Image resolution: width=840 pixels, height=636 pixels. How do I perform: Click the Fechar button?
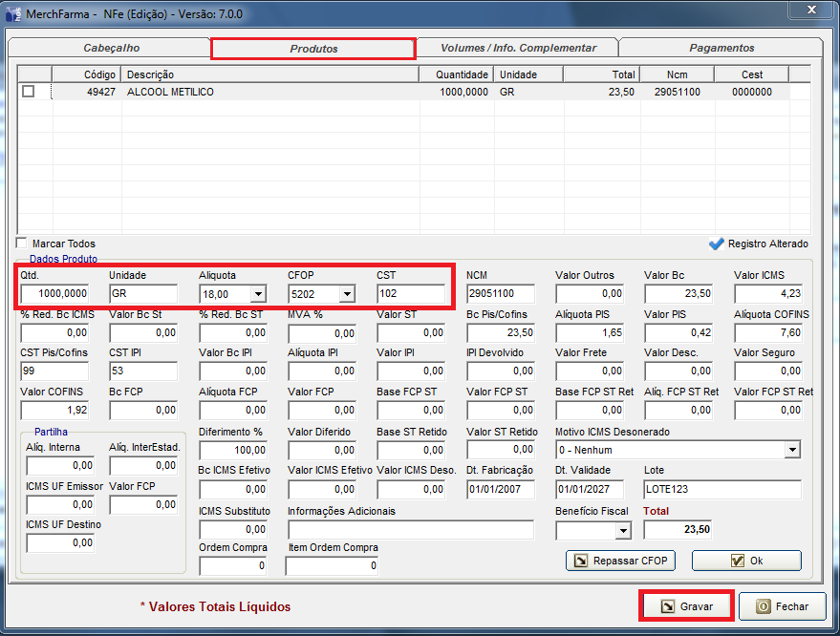782,606
